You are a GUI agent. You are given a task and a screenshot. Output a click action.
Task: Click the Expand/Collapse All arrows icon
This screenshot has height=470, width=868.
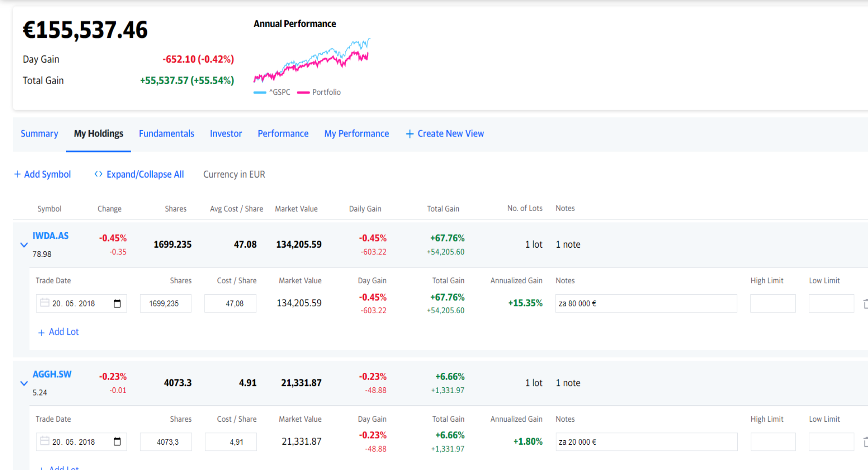(x=98, y=174)
